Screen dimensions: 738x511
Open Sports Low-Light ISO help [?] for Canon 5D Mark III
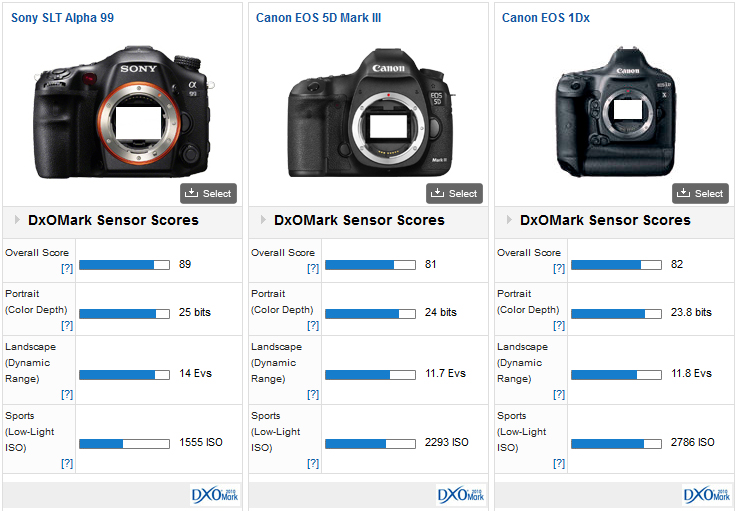point(313,463)
